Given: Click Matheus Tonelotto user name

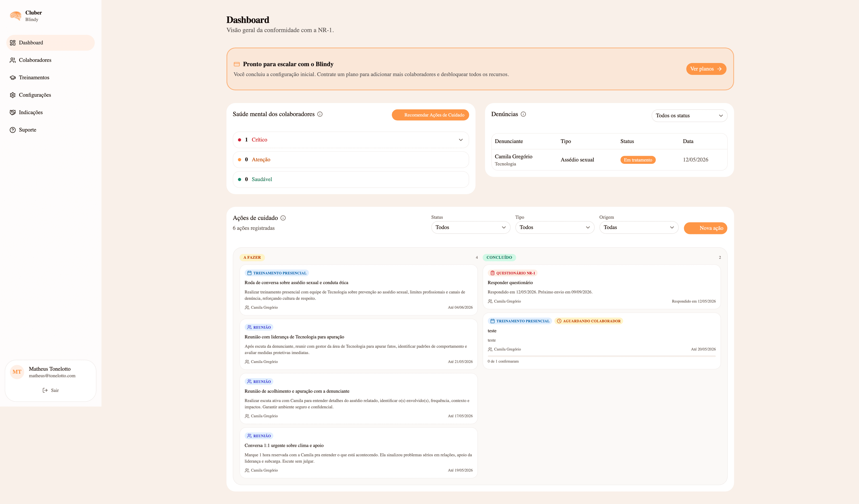Looking at the screenshot, I should (50, 369).
